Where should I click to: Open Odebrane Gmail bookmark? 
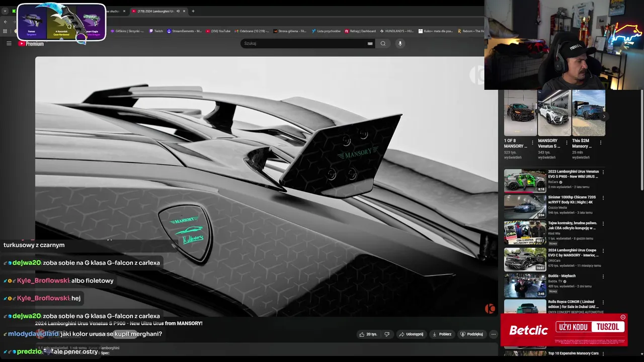tap(252, 31)
